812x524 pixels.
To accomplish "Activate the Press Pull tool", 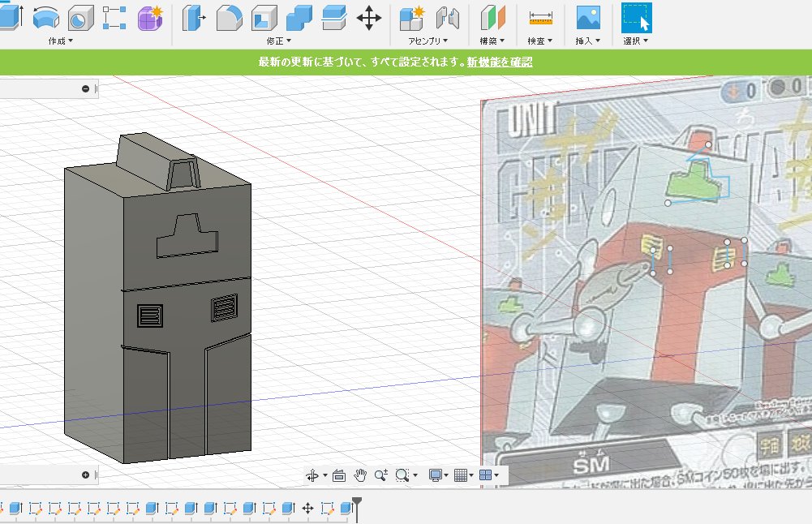I will [x=194, y=18].
